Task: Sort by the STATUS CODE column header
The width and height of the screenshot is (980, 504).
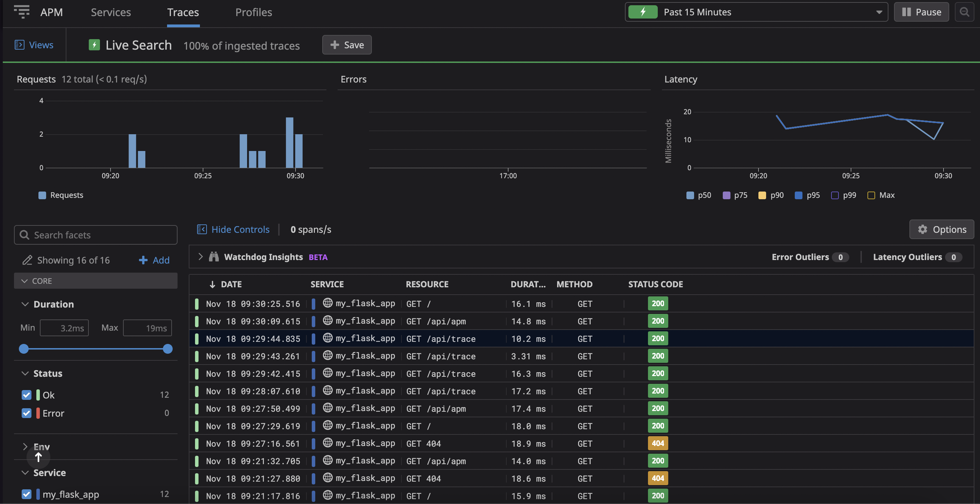Action: click(656, 285)
